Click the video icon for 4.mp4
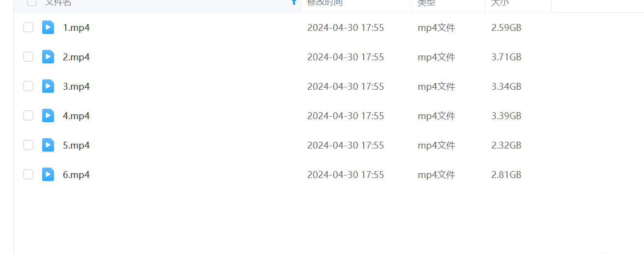The width and height of the screenshot is (644, 254). click(x=48, y=116)
